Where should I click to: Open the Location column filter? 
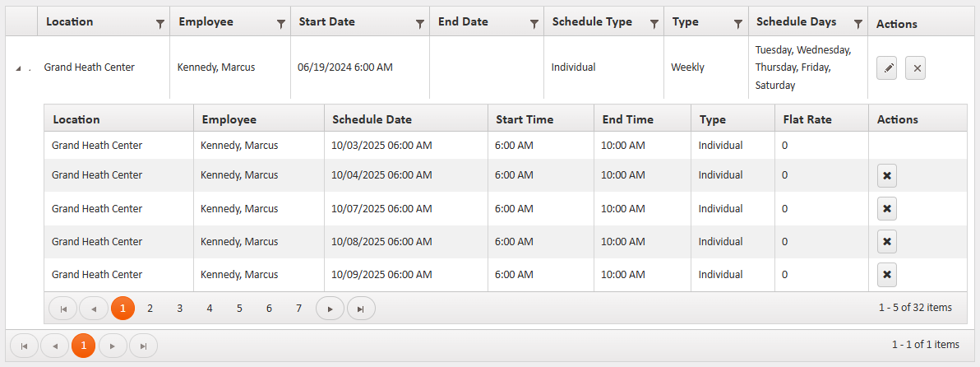159,25
